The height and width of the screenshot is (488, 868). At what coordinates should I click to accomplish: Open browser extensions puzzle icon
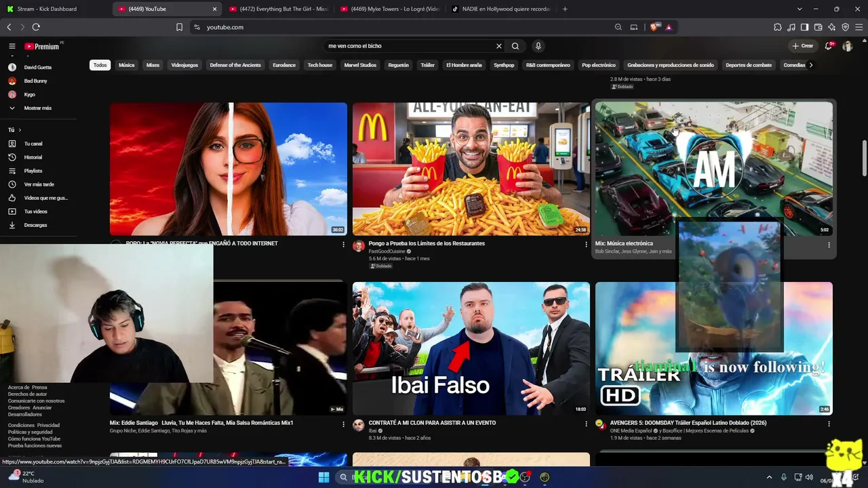(x=778, y=27)
